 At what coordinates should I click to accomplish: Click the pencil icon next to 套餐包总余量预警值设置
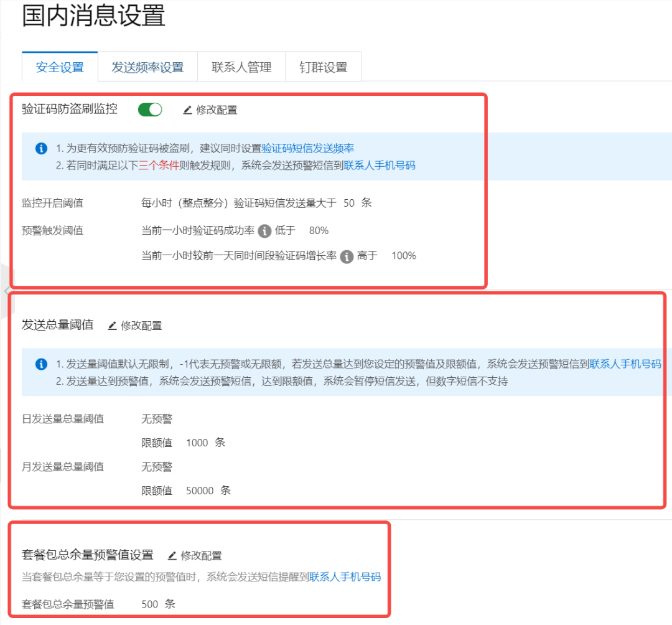[172, 555]
